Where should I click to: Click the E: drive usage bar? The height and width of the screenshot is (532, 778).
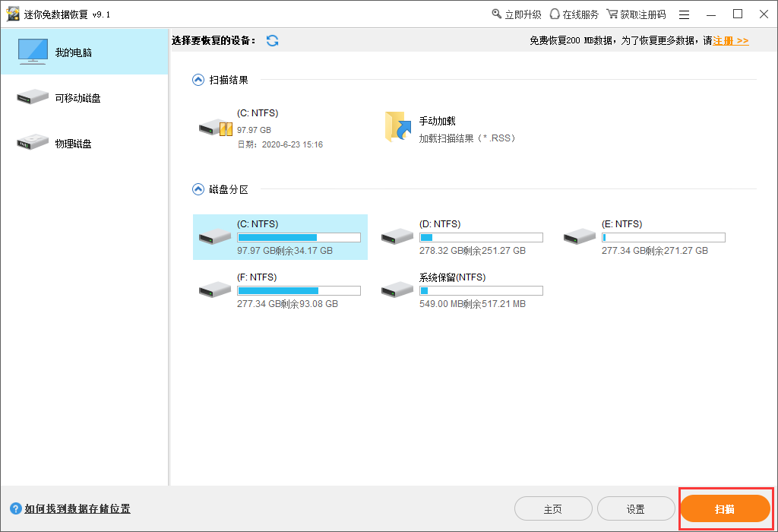tap(663, 238)
